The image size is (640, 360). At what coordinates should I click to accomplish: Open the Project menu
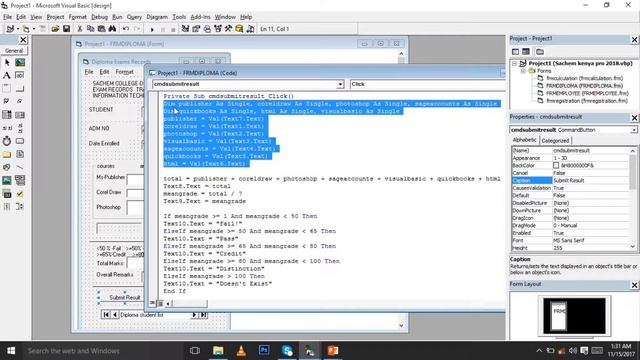55,17
